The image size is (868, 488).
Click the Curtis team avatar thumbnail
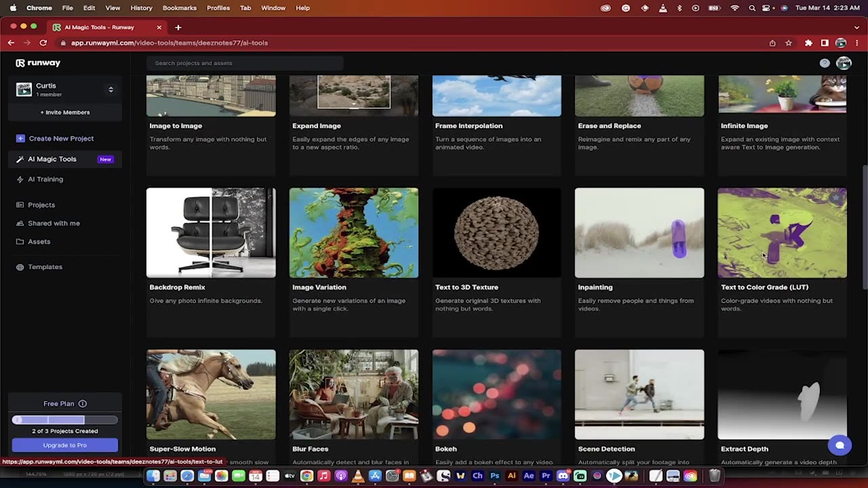pyautogui.click(x=24, y=89)
